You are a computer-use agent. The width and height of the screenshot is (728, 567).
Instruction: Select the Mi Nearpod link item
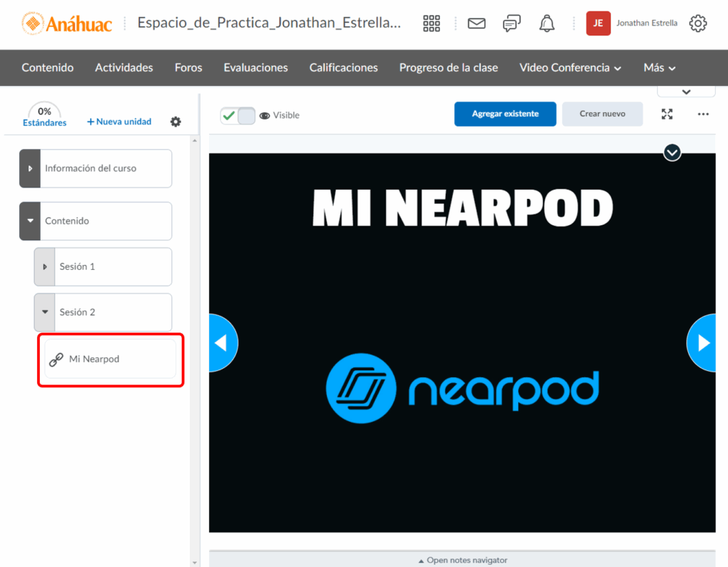click(x=94, y=359)
